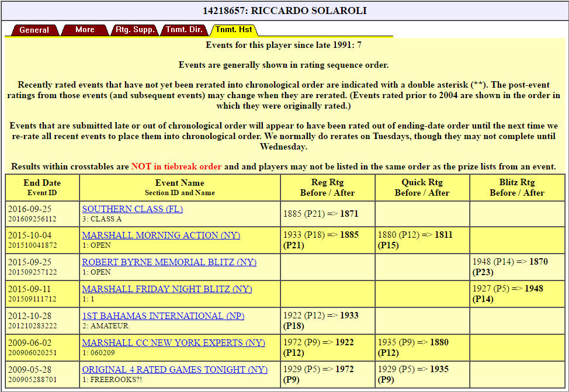This screenshot has width=569, height=392.
Task: Click the Blitz Rtg Before / After header
Action: (x=517, y=188)
